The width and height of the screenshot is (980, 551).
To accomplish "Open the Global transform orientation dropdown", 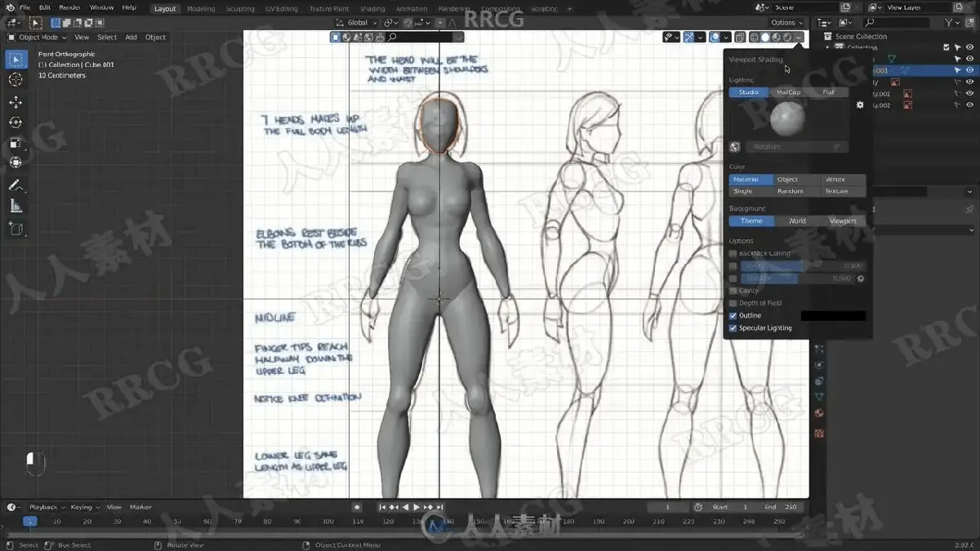I will point(357,23).
